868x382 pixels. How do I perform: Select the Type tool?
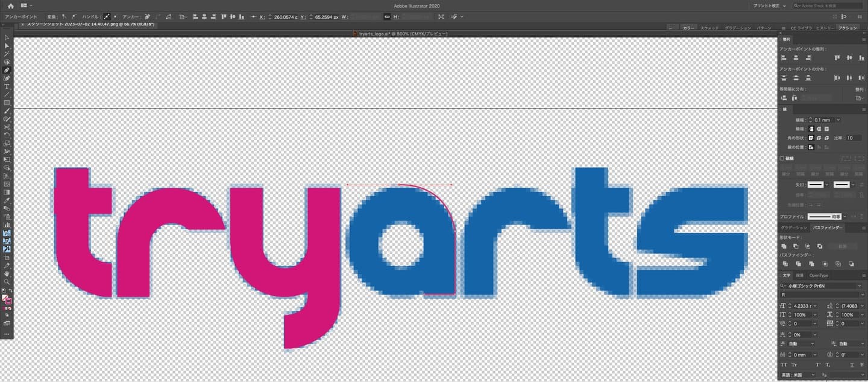pyautogui.click(x=7, y=86)
